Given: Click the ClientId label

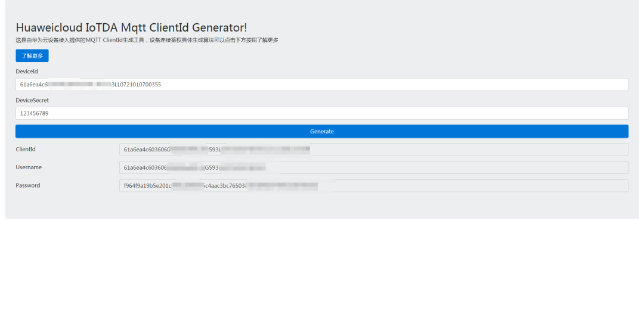Looking at the screenshot, I should point(26,150).
